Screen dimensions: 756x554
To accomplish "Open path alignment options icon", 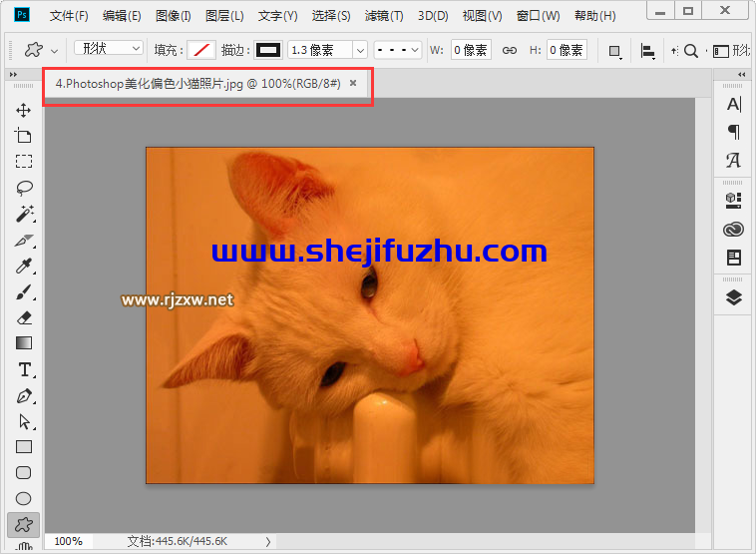I will (x=647, y=51).
